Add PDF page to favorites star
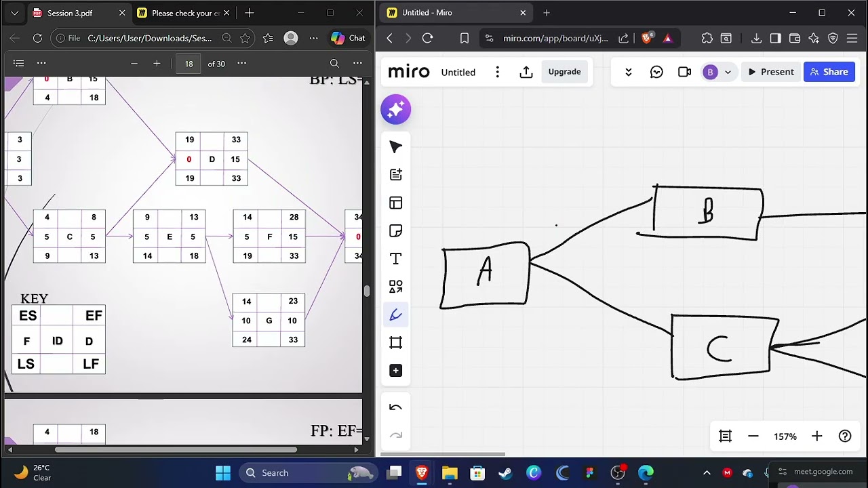The image size is (868, 488). coord(245,39)
